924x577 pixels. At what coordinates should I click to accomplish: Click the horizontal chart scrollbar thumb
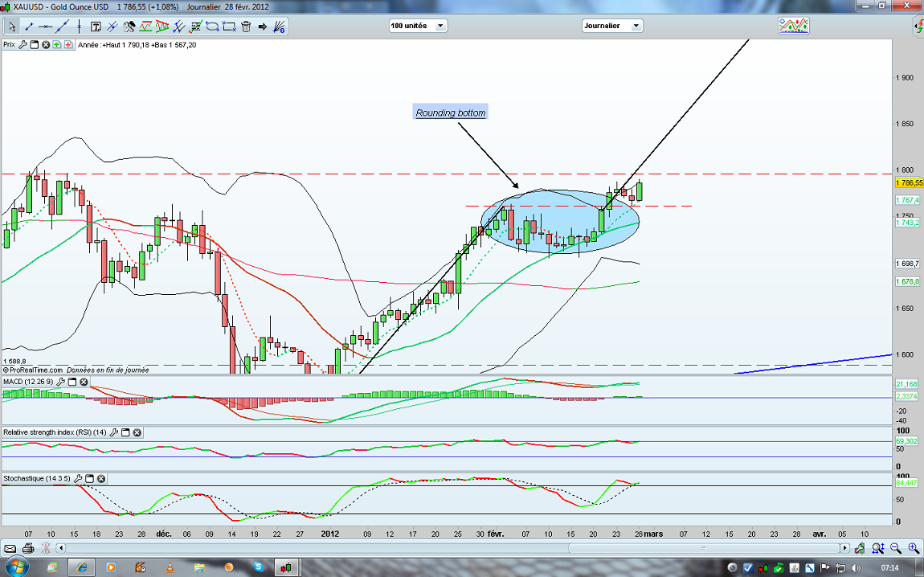point(703,548)
